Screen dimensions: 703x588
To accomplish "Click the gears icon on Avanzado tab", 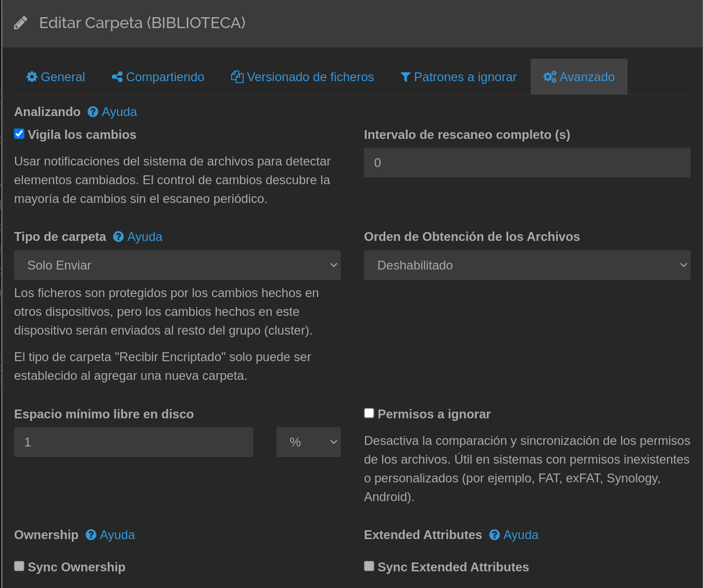I will pos(549,77).
